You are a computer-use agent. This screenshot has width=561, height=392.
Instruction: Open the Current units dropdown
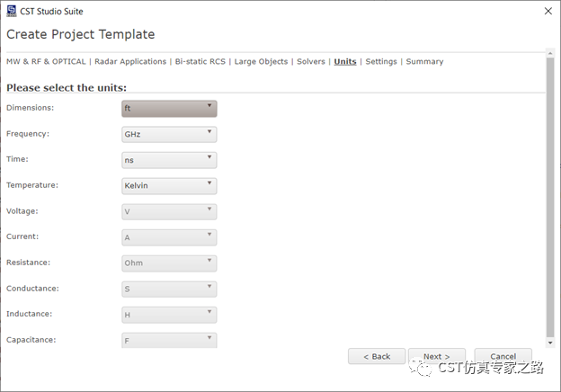[169, 237]
